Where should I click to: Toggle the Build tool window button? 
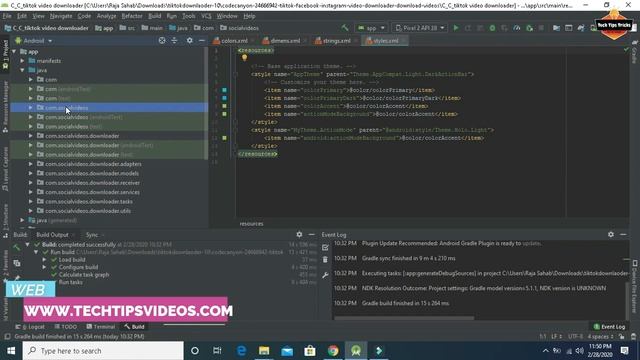[134, 327]
